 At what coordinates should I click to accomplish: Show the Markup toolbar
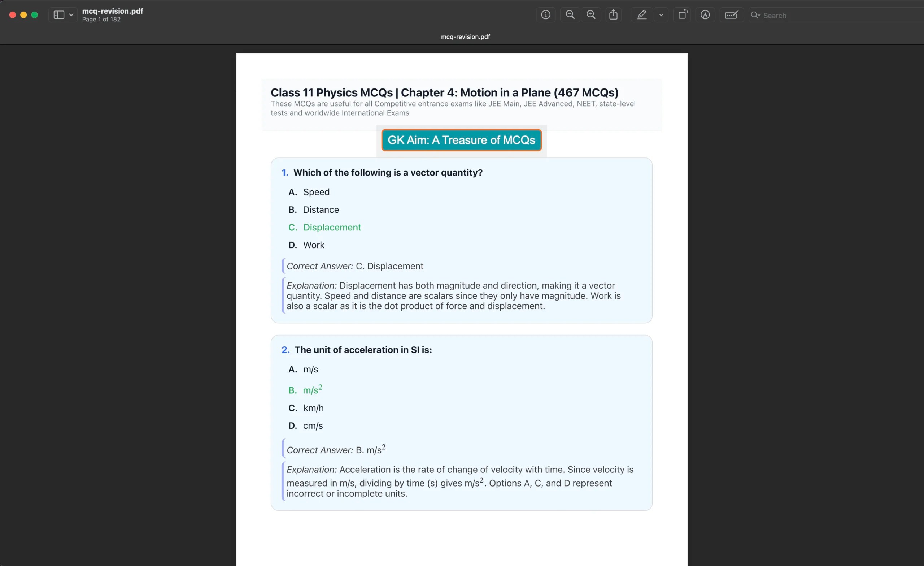point(705,15)
